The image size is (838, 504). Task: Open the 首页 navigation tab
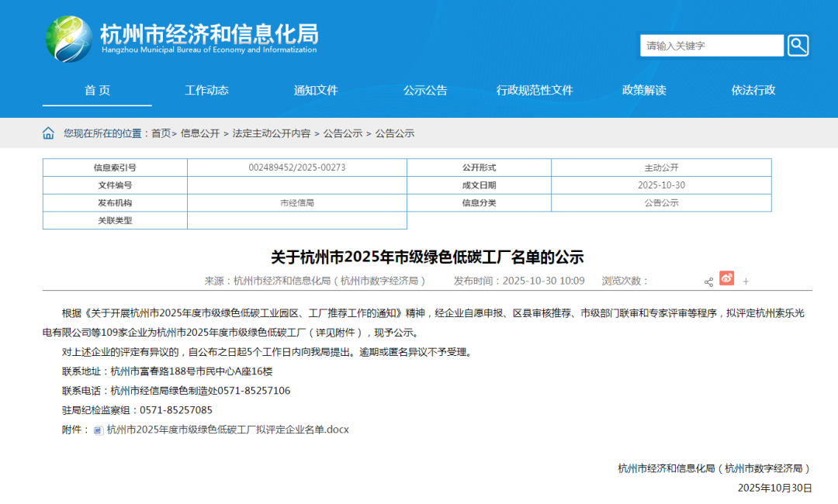coord(97,90)
